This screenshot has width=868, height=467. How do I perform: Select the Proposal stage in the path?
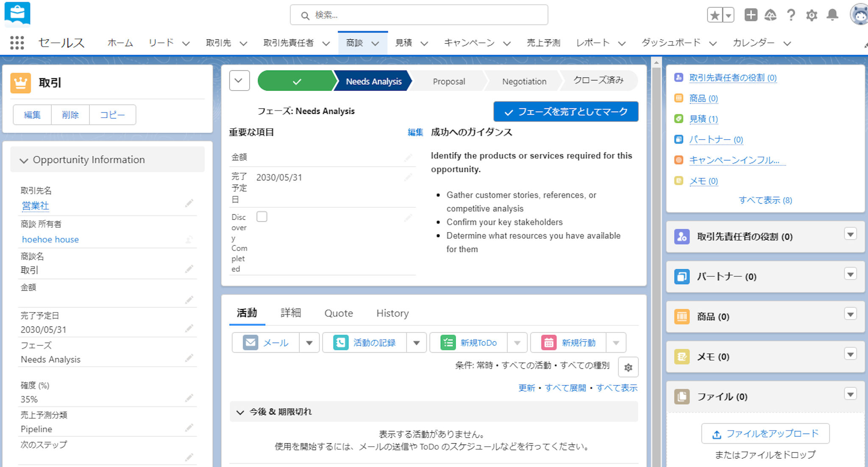click(448, 81)
